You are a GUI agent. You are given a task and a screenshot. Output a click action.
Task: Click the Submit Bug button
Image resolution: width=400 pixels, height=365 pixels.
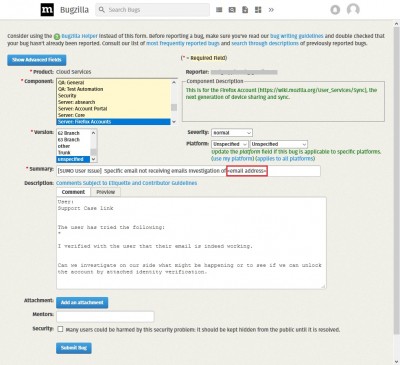(74, 348)
